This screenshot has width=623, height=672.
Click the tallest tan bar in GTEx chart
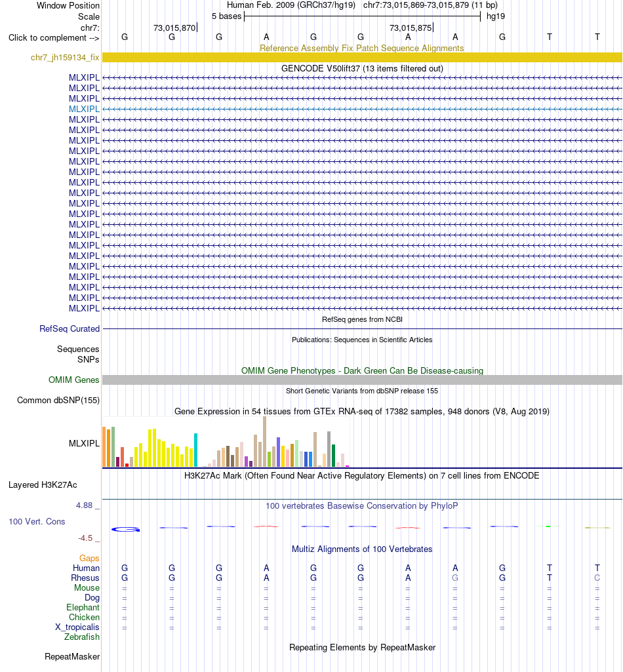pyautogui.click(x=264, y=442)
